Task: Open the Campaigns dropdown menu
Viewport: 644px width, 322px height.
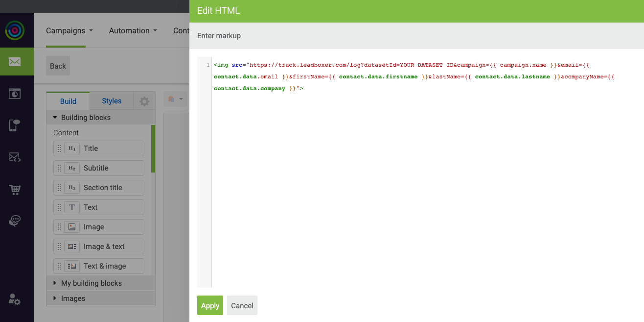Action: coord(69,30)
